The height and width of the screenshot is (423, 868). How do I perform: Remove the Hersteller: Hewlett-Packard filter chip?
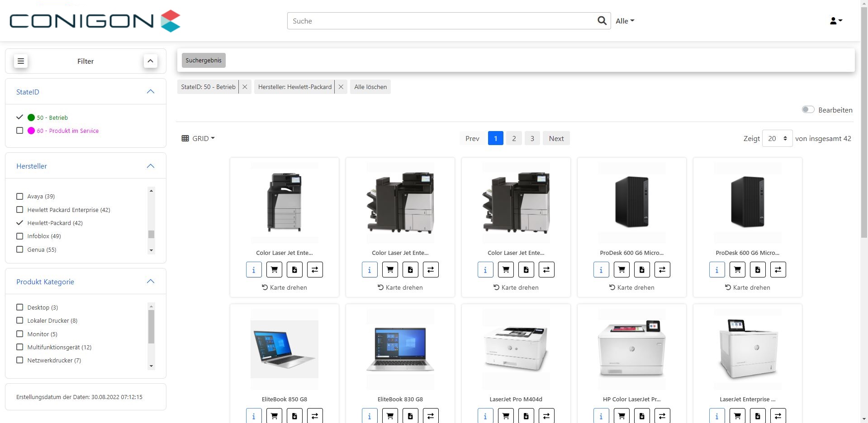coord(341,87)
